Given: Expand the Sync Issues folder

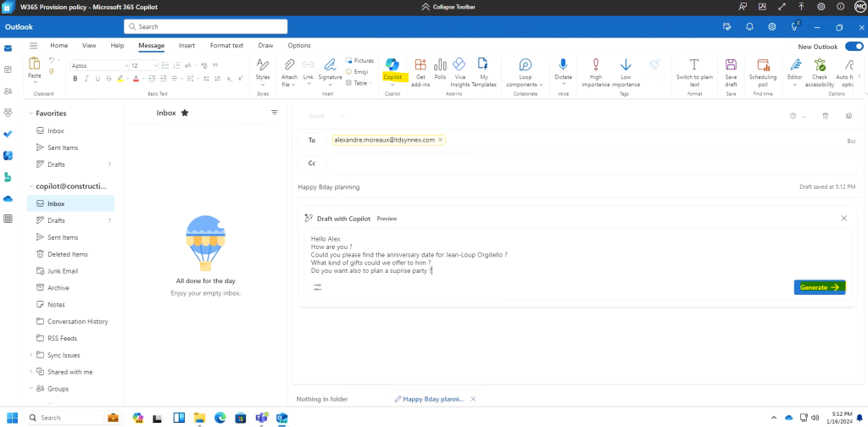Looking at the screenshot, I should tap(31, 355).
